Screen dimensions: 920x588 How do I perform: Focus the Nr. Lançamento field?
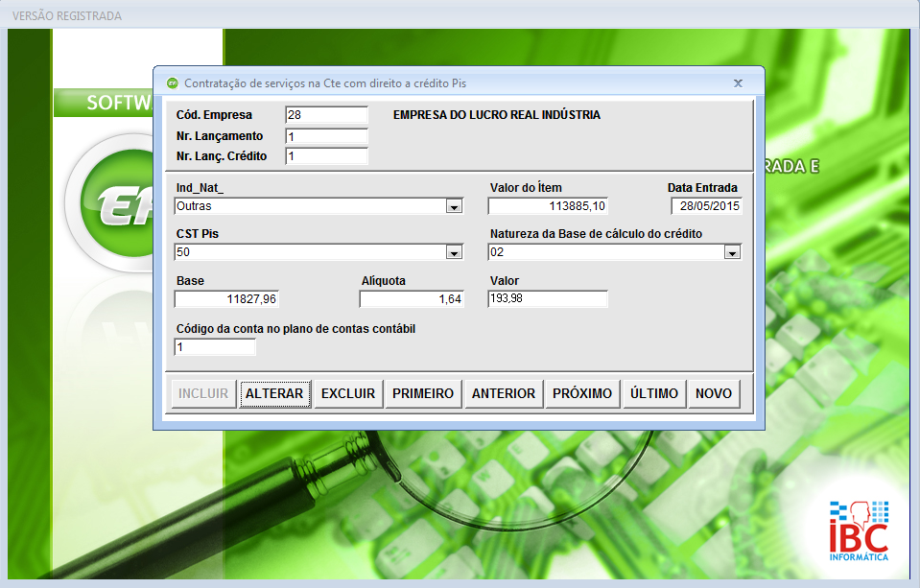[x=327, y=136]
